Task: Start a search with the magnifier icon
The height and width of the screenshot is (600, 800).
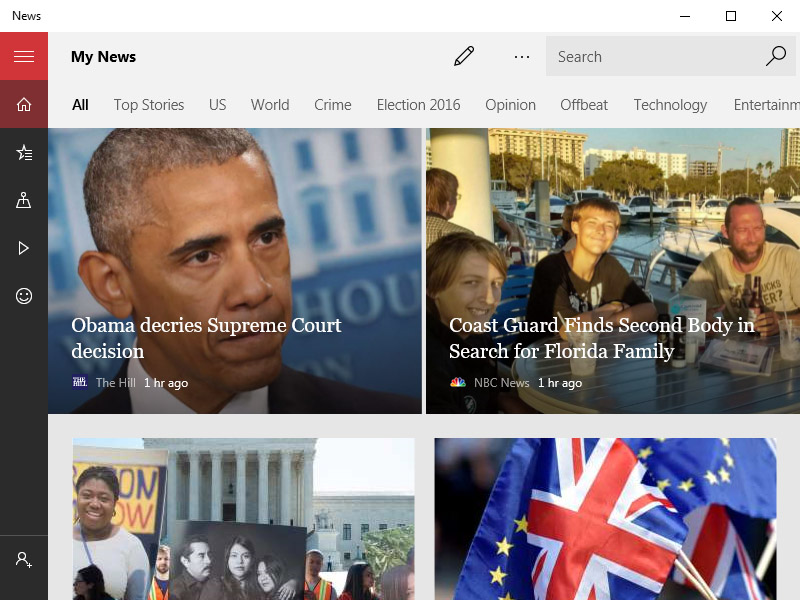Action: pyautogui.click(x=776, y=57)
